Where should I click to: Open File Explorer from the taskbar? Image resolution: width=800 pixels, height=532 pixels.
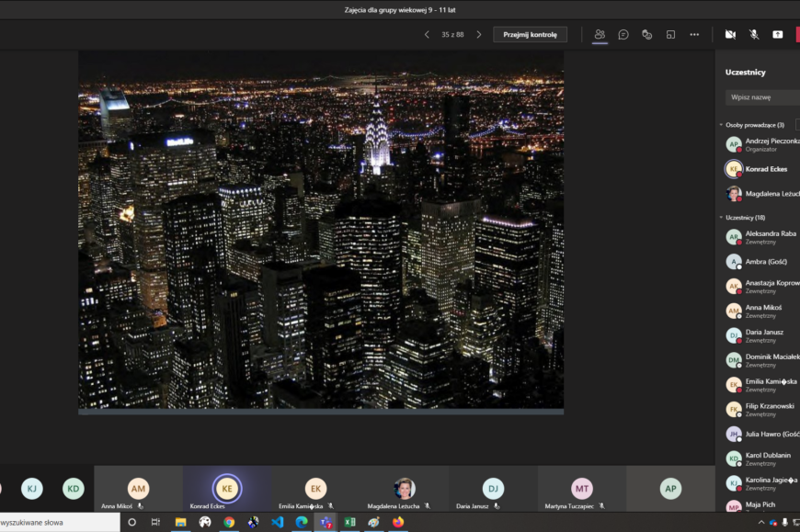coord(180,522)
